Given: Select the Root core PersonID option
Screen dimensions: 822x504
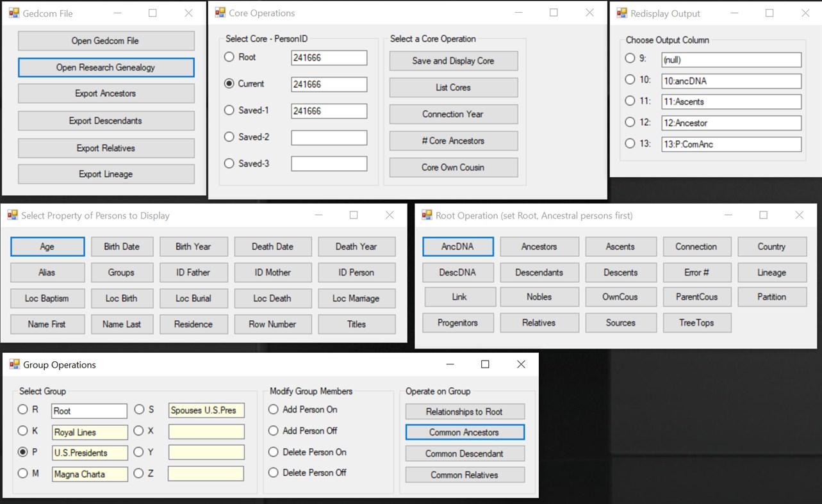Looking at the screenshot, I should [229, 57].
